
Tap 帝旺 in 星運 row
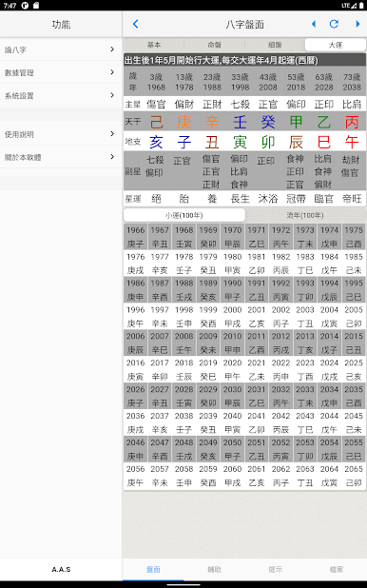point(352,198)
